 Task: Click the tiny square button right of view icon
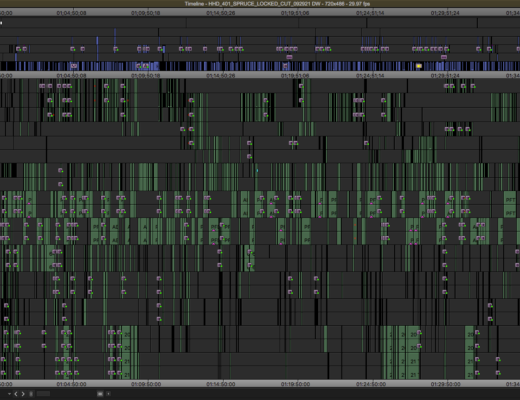pos(108,394)
